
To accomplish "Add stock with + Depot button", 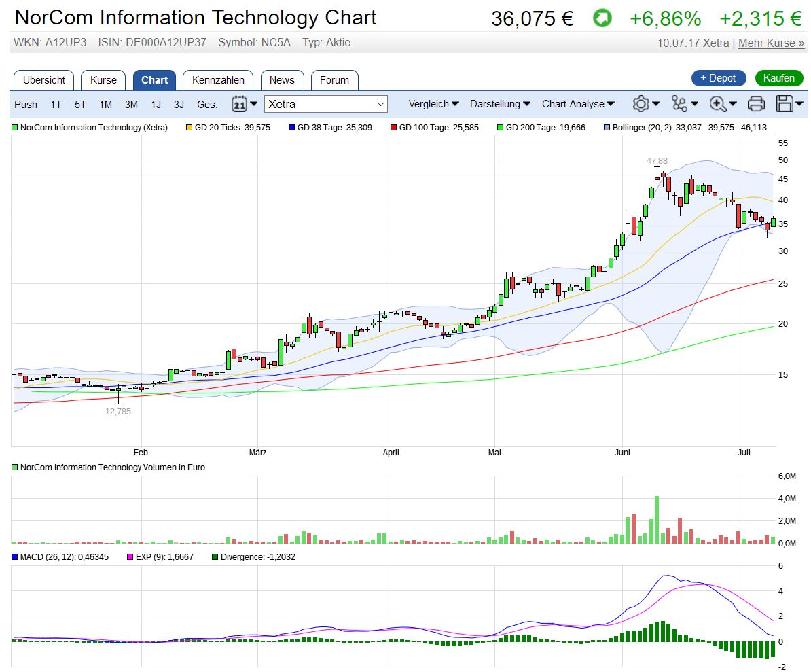I will click(x=719, y=78).
